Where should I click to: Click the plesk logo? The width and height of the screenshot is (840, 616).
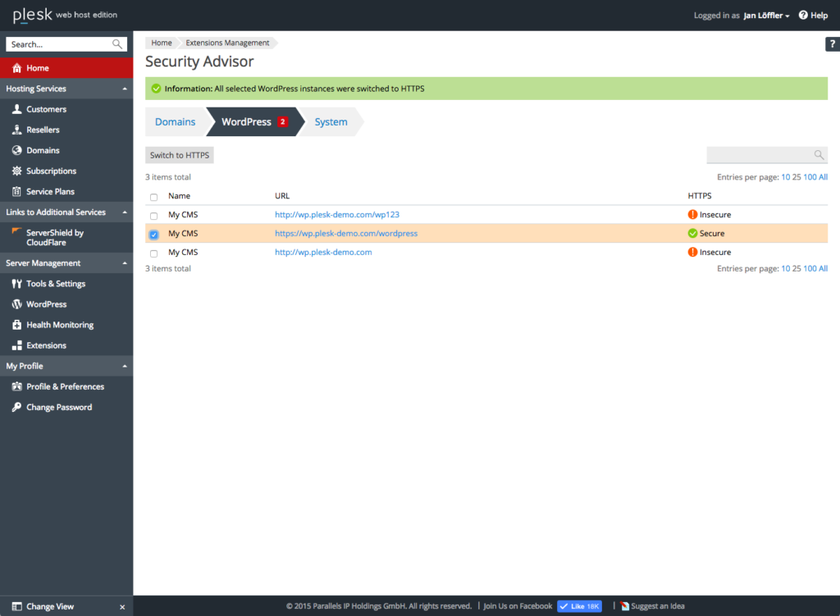(33, 15)
